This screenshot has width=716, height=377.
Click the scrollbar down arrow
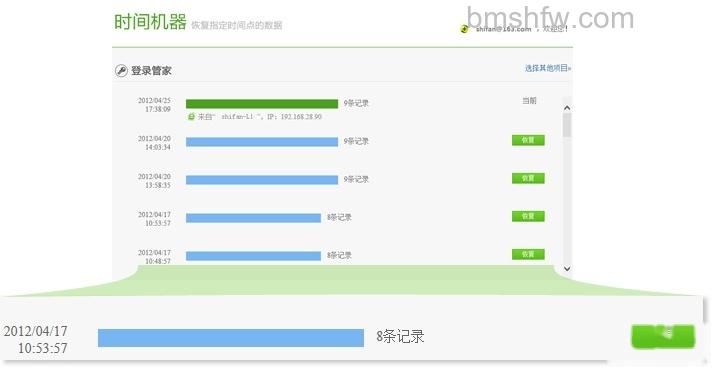pyautogui.click(x=567, y=269)
